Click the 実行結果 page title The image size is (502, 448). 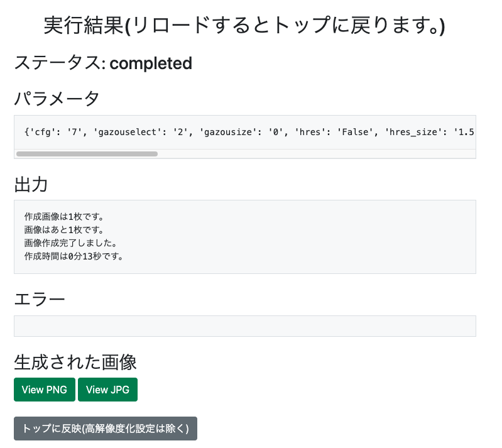(244, 25)
